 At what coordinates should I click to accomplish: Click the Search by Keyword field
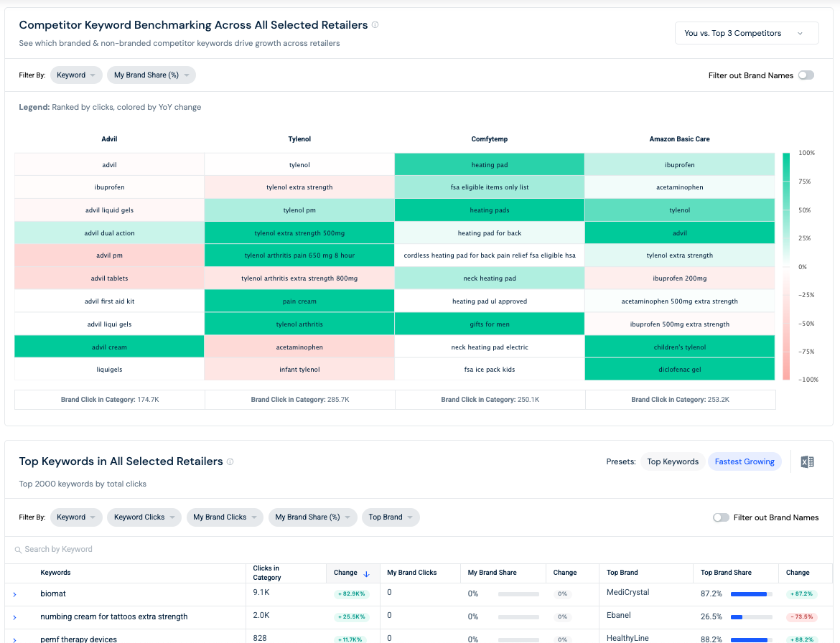click(x=419, y=549)
